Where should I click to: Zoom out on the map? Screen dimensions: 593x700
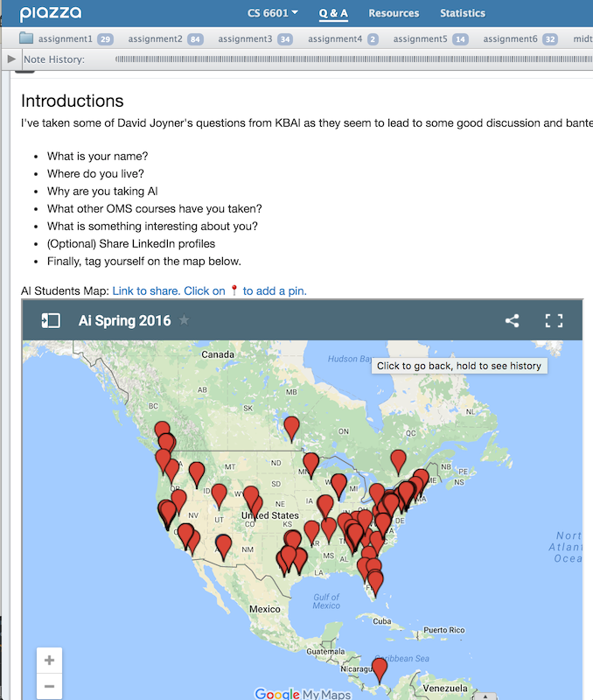(50, 687)
